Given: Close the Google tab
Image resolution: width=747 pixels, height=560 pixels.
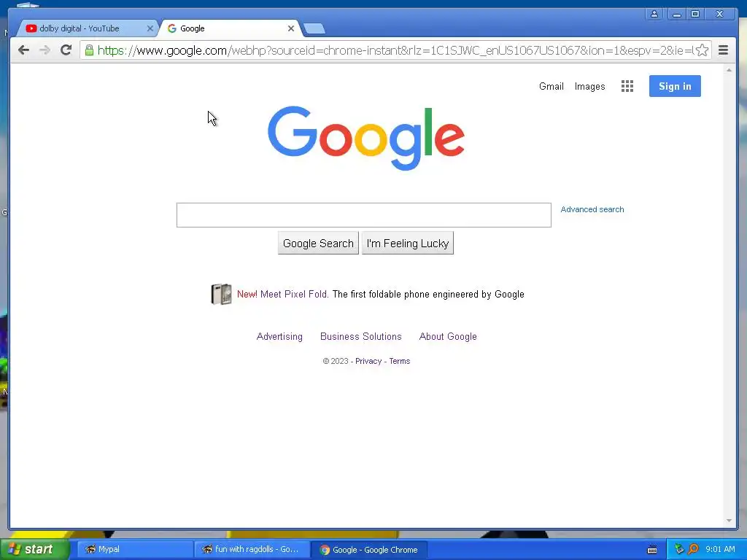Looking at the screenshot, I should coord(290,28).
